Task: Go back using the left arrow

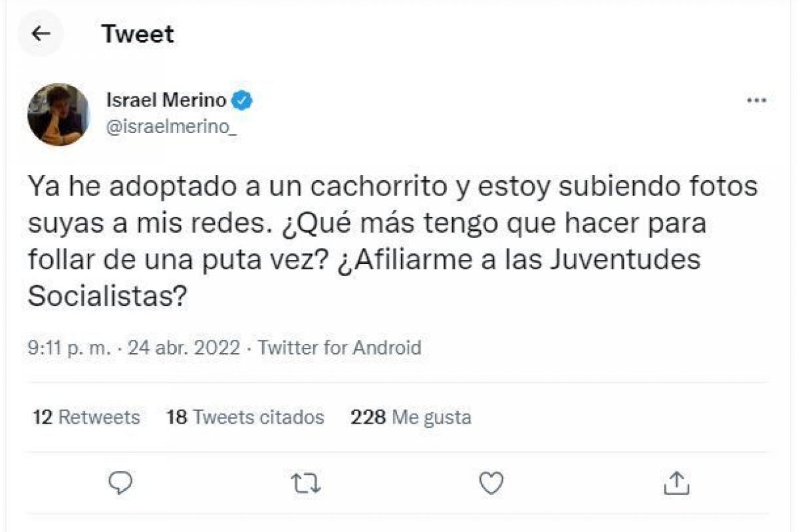Action: tap(41, 34)
